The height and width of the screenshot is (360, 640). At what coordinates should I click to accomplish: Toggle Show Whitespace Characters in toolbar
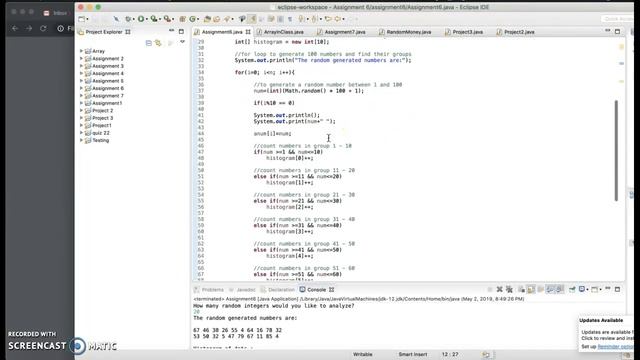pos(290,19)
